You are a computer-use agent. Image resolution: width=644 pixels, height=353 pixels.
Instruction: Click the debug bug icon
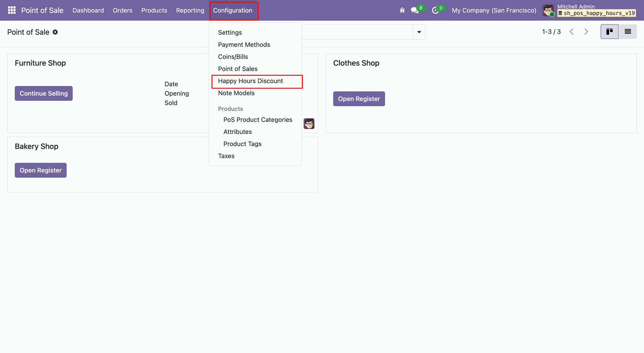click(402, 10)
